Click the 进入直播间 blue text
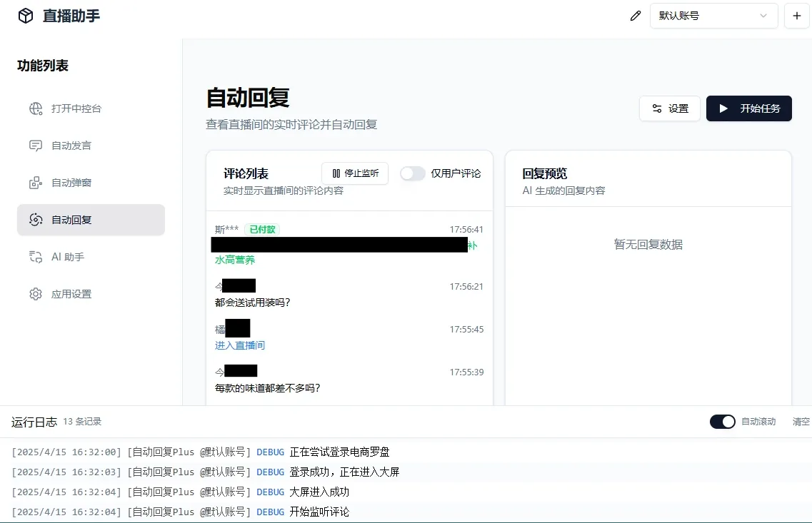The width and height of the screenshot is (812, 523). (240, 345)
